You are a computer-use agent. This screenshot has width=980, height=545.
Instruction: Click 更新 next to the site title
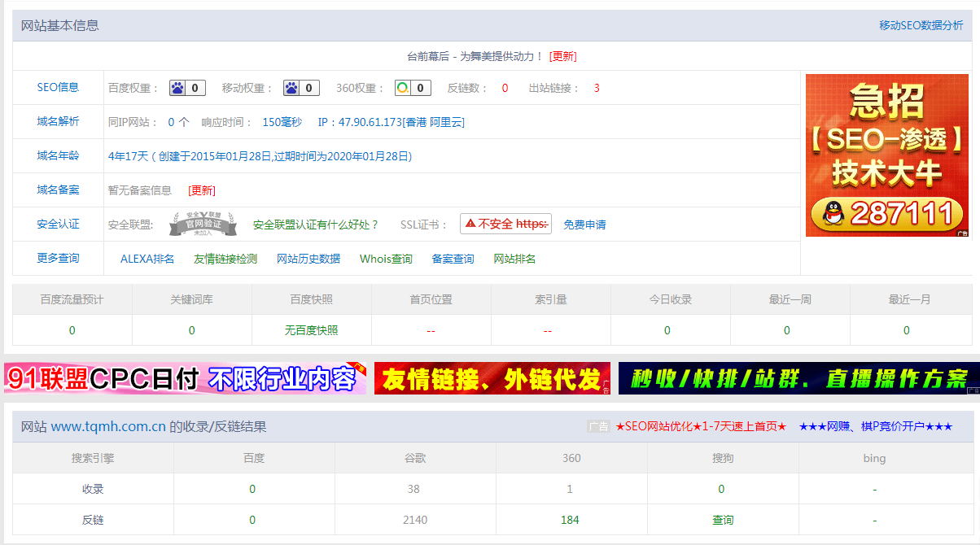coord(562,56)
